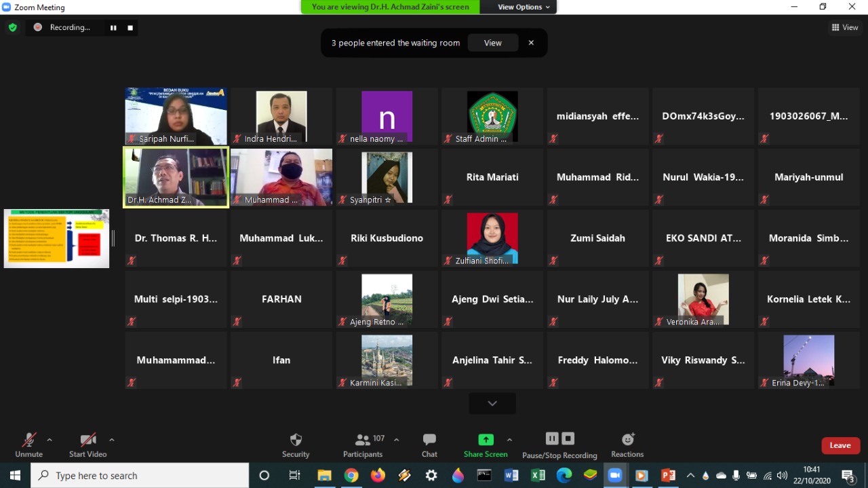The image size is (868, 488).
Task: Open the Security shield options
Action: (296, 445)
